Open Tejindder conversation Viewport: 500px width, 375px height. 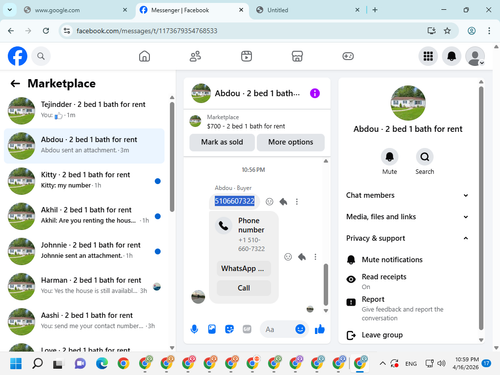pyautogui.click(x=84, y=110)
